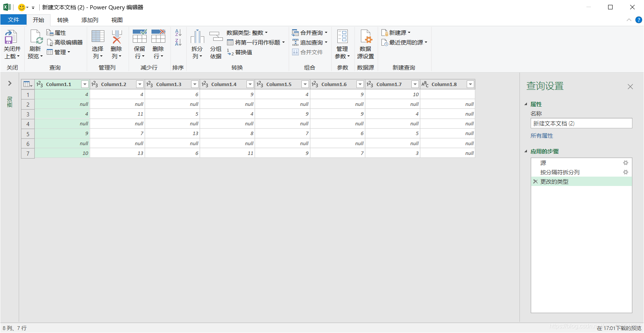This screenshot has width=644, height=333.
Task: Select the 按分隔符拆分列 applied step
Action: click(x=581, y=172)
